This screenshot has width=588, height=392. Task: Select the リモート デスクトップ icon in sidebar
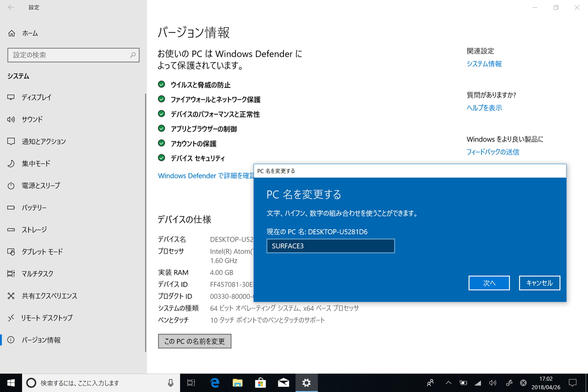click(11, 318)
